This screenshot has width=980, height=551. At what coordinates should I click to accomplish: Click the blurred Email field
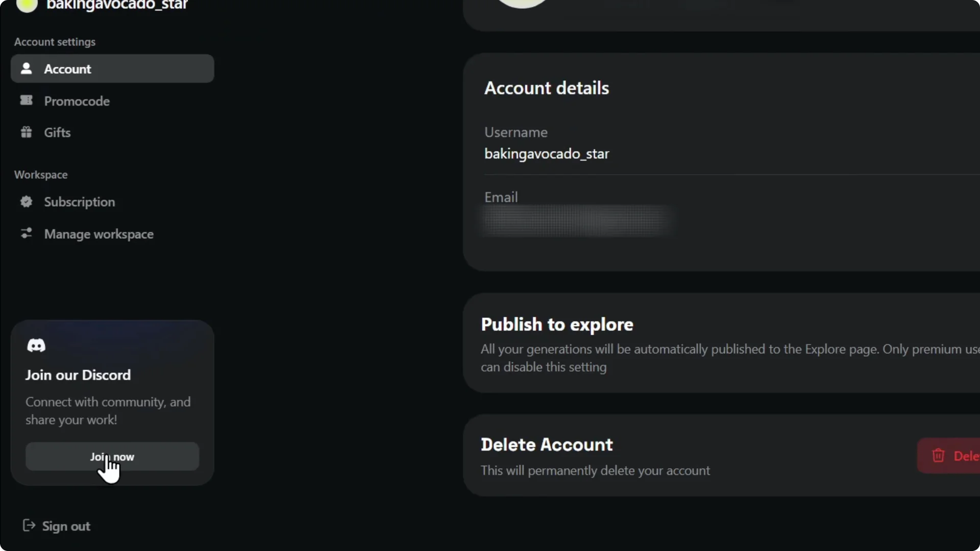577,221
